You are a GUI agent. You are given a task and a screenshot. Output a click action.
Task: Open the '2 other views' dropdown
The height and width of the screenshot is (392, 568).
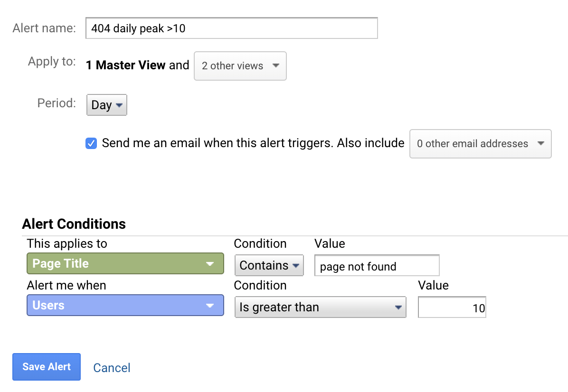pos(240,66)
